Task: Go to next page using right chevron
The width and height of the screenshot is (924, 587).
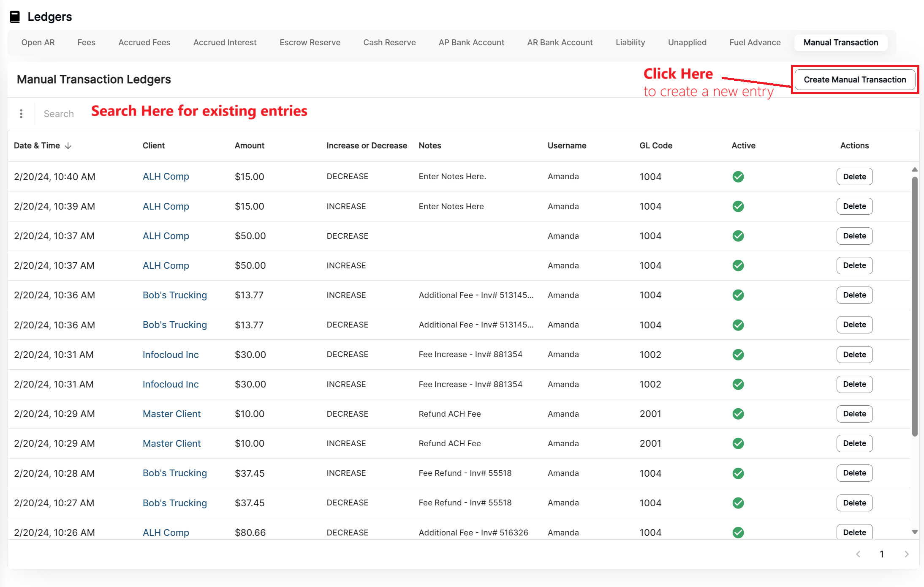Action: 907,554
